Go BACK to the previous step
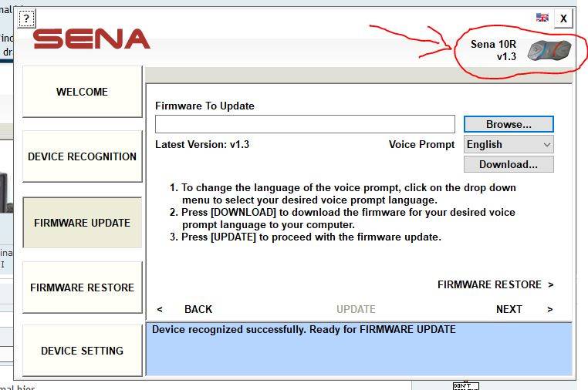The height and width of the screenshot is (390, 588). 190,309
